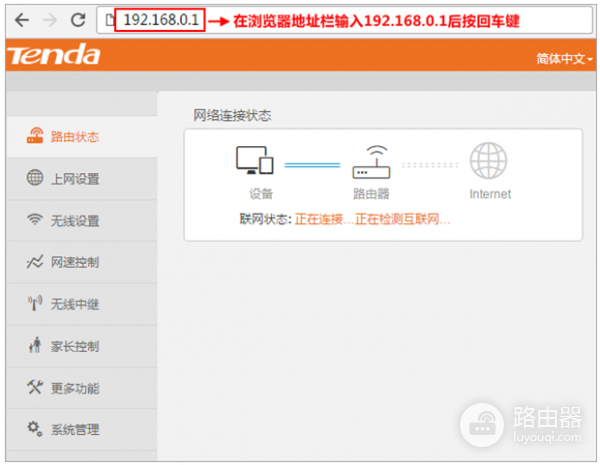
Task: Click the 无线设置 wifi icon
Action: coord(35,219)
